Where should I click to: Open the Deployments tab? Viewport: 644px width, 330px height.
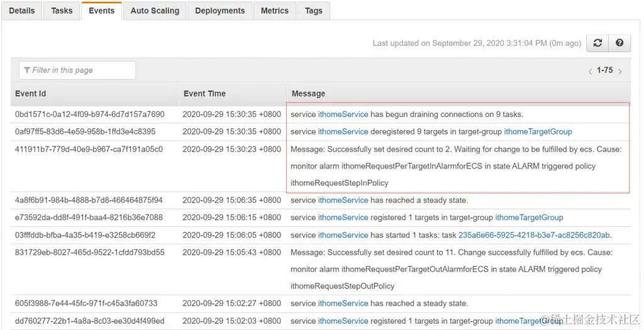pos(219,11)
